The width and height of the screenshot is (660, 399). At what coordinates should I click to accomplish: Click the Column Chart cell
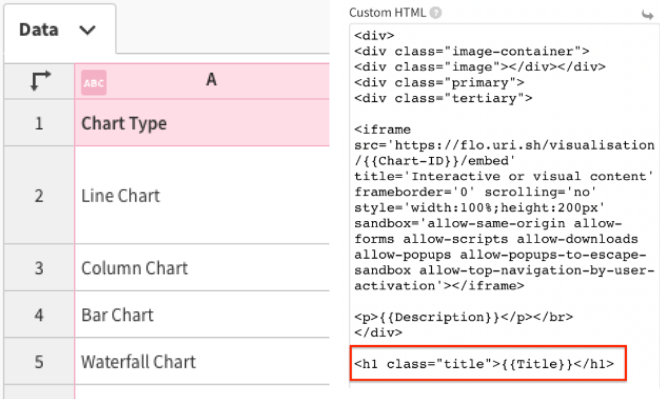coord(202,268)
